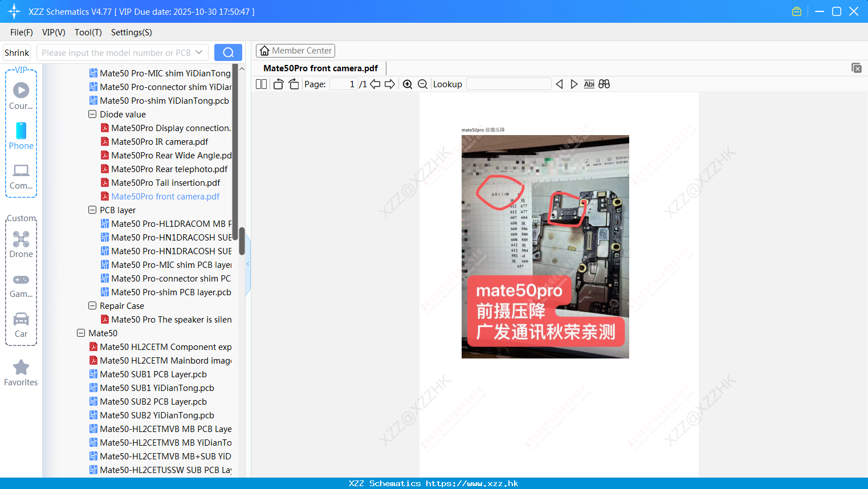Open Mate50Pro Tail insertion.pdf
This screenshot has height=489, width=868.
coord(165,182)
